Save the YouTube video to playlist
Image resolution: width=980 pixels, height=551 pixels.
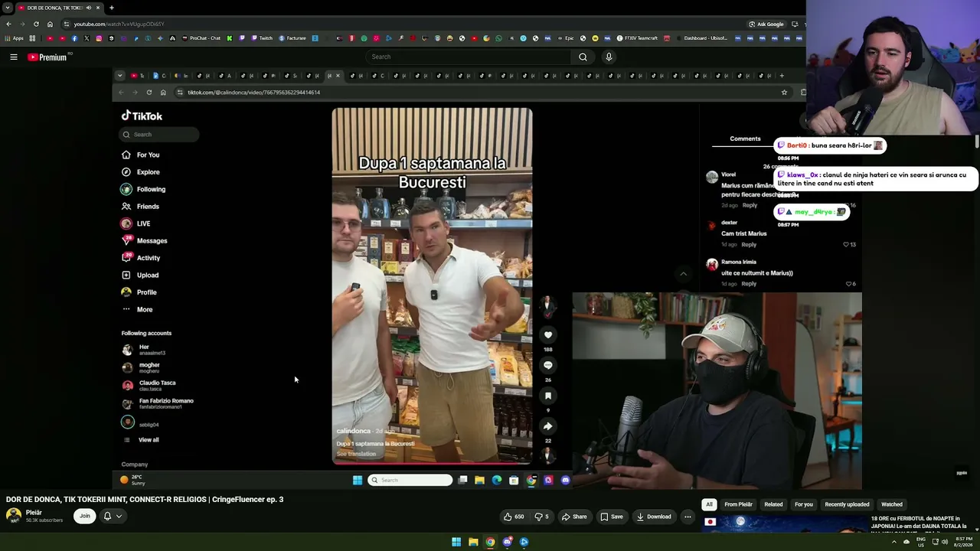(611, 517)
